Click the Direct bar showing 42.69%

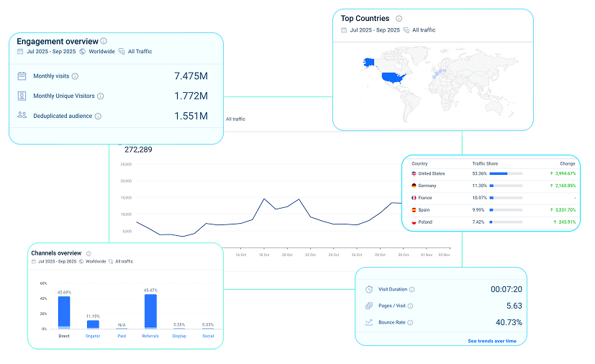(64, 312)
